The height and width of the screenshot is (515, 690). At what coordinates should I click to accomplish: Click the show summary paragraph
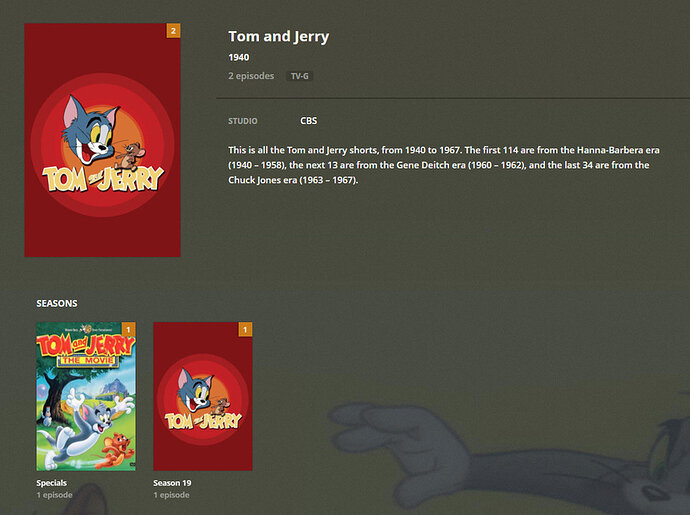[444, 165]
